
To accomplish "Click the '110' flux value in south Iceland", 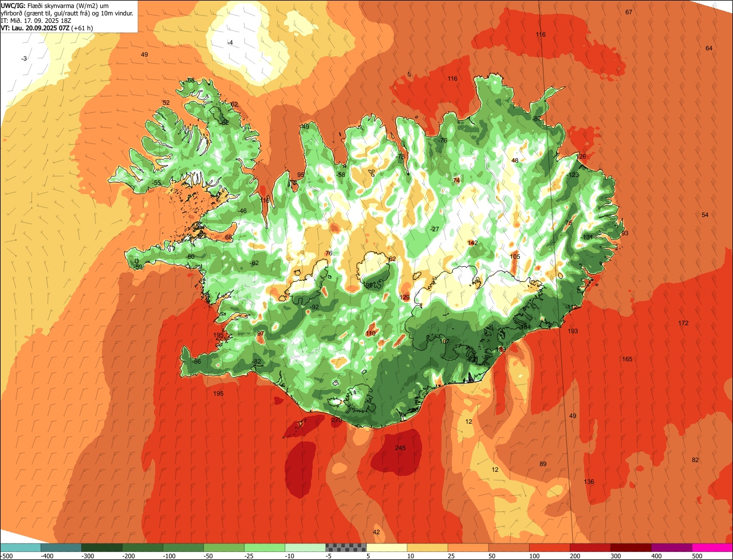I will pos(371,334).
